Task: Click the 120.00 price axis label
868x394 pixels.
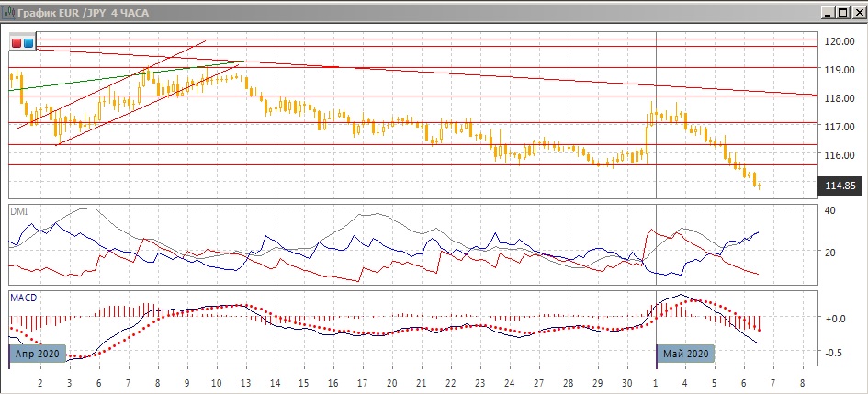Action: click(x=840, y=41)
